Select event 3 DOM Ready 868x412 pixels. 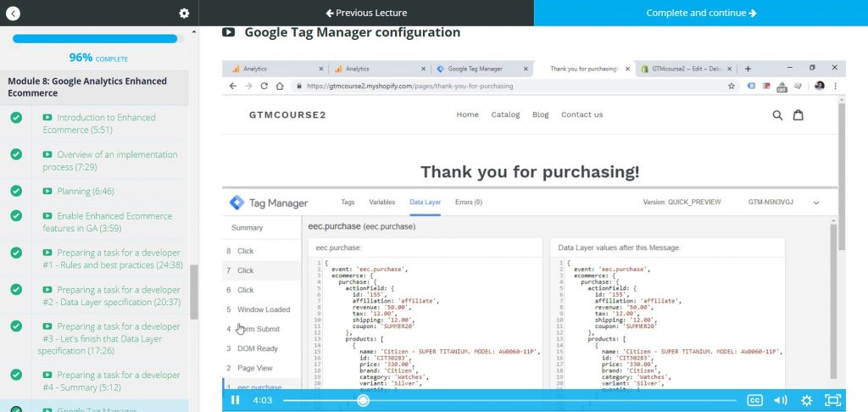pos(261,348)
